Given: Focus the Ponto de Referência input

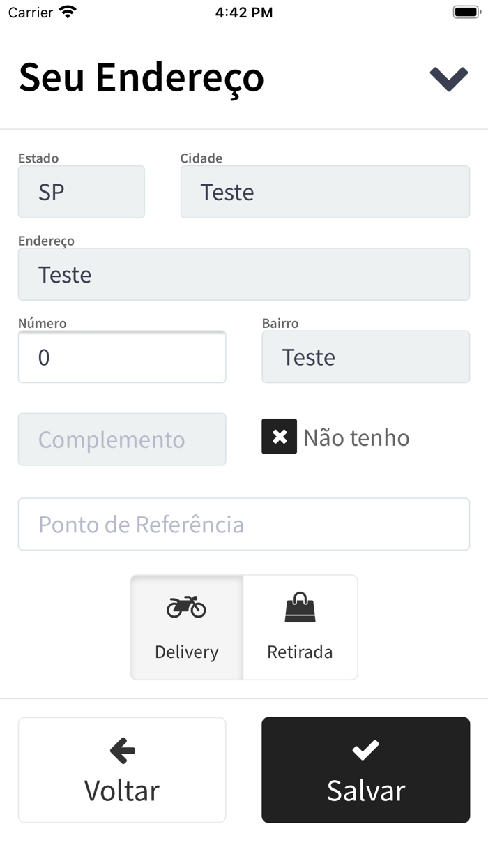Looking at the screenshot, I should [244, 524].
